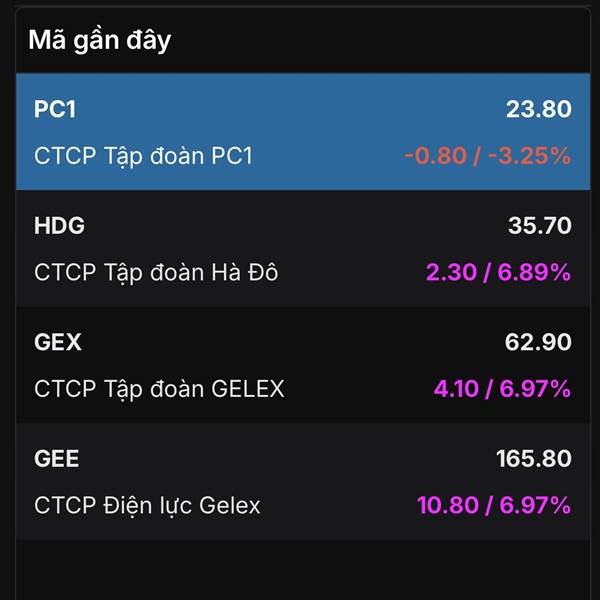This screenshot has width=600, height=600.
Task: Select the HDG ticker symbol
Action: point(59,226)
